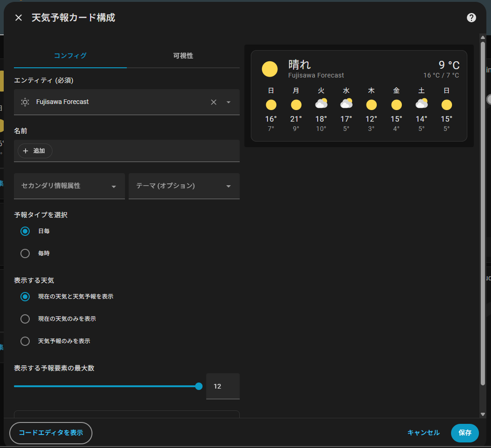Click the sun icon in the entity field
The image size is (491, 448).
pos(25,102)
